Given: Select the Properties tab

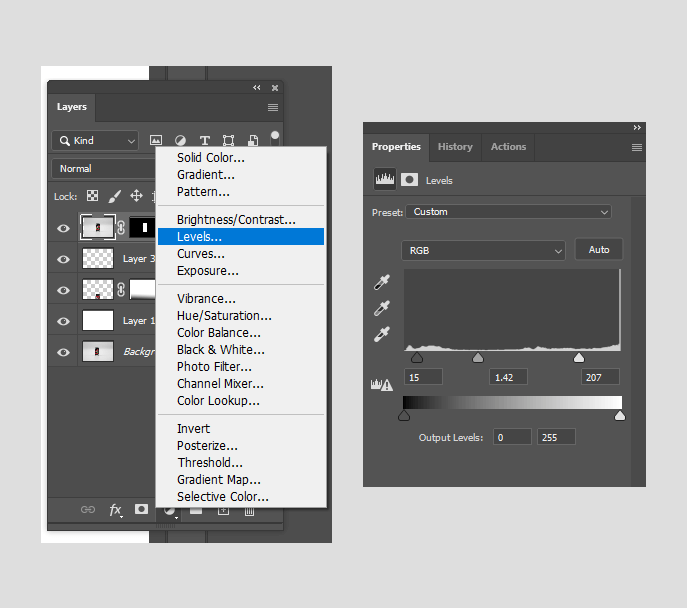Looking at the screenshot, I should (396, 147).
